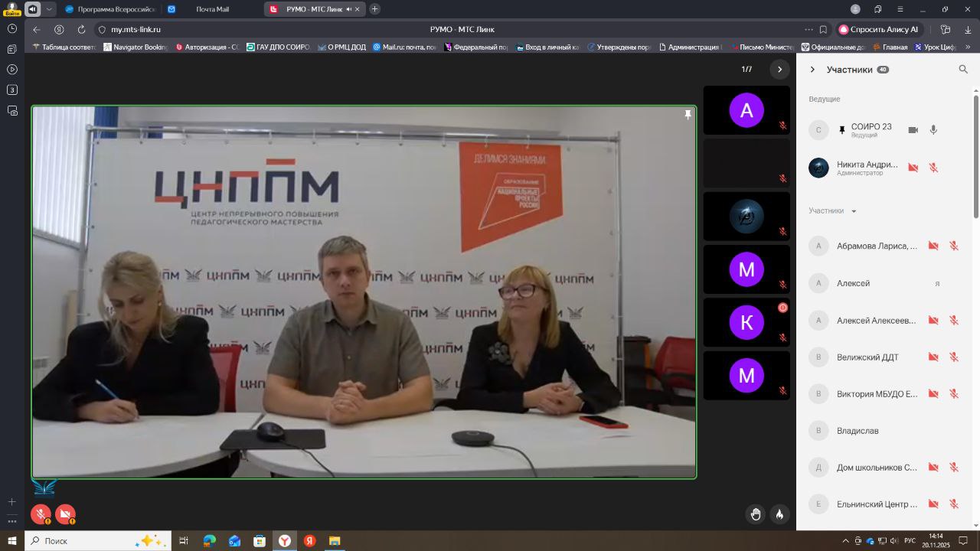Search participants with magnifier icon
This screenshot has height=551, width=980.
tap(963, 70)
